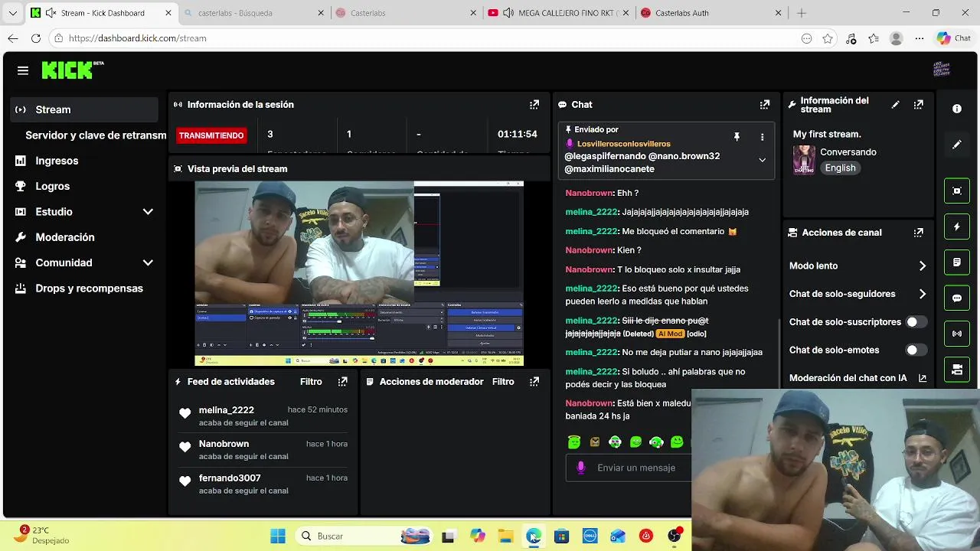Pop out the Información de la sesión panel
This screenshot has height=551, width=980.
tap(534, 105)
